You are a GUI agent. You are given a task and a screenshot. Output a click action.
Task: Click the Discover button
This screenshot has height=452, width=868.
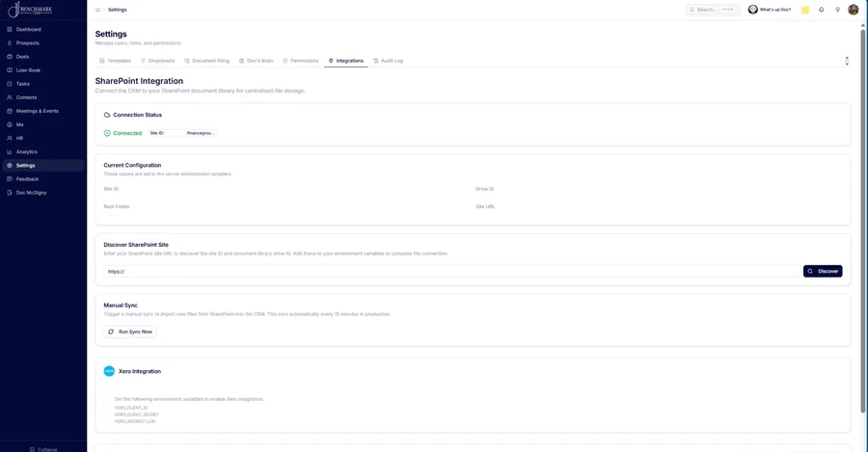[x=823, y=271]
